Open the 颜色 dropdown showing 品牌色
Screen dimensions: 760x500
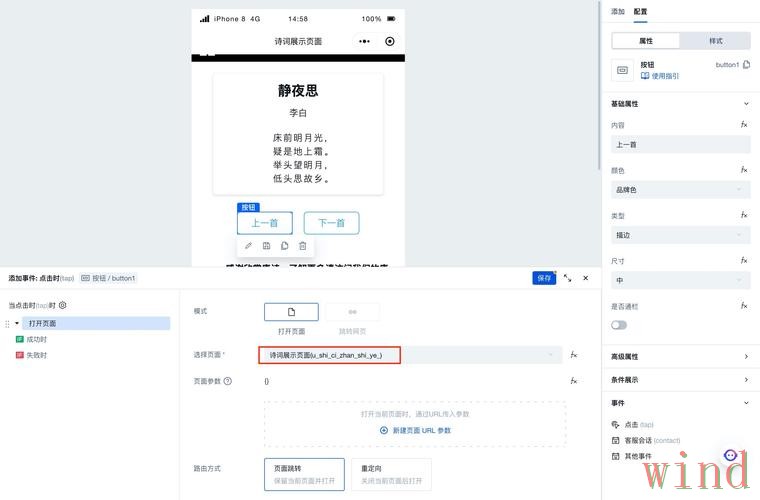click(680, 189)
